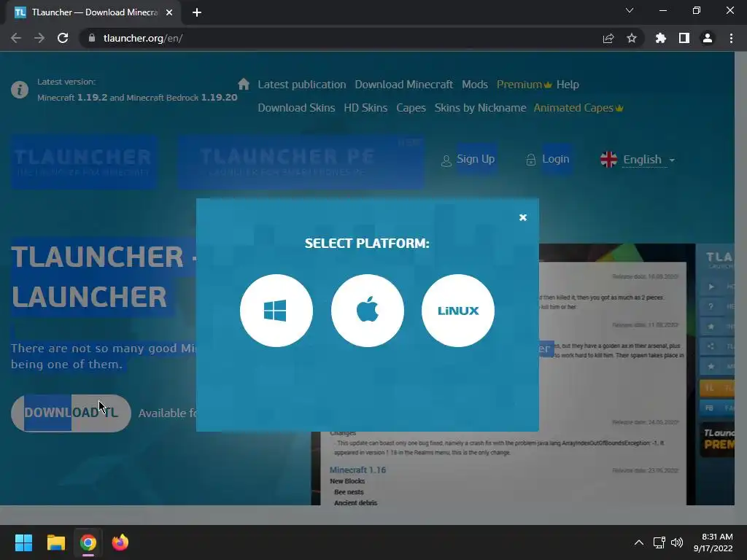
Task: Open the Download Minecraft menu link
Action: (403, 85)
